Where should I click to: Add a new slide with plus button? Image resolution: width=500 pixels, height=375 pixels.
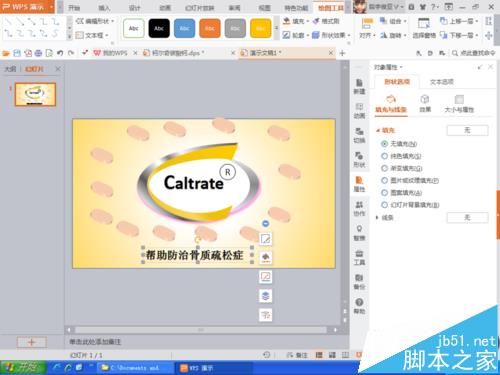[32, 342]
